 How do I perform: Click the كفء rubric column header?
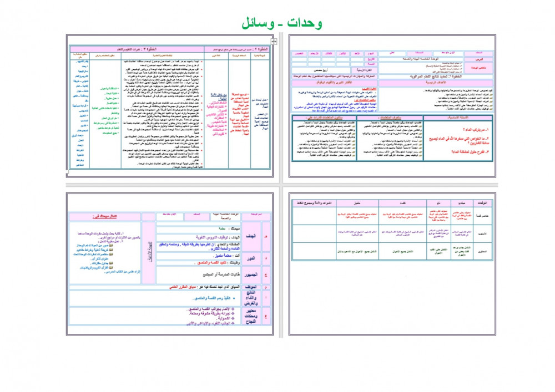coord(402,203)
